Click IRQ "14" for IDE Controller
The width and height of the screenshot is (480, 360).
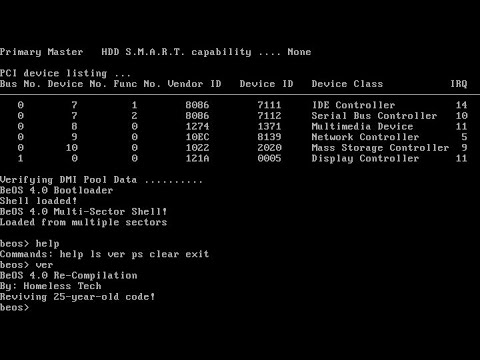461,105
